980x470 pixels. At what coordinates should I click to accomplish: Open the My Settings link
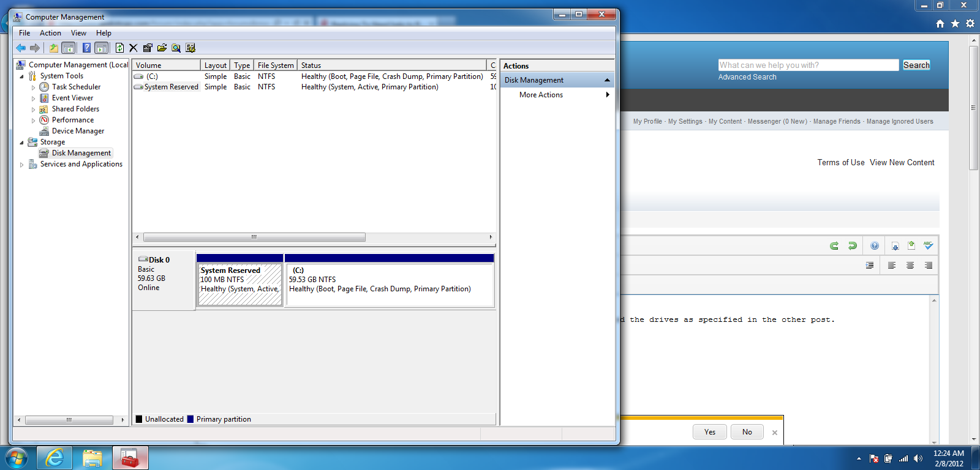click(685, 121)
